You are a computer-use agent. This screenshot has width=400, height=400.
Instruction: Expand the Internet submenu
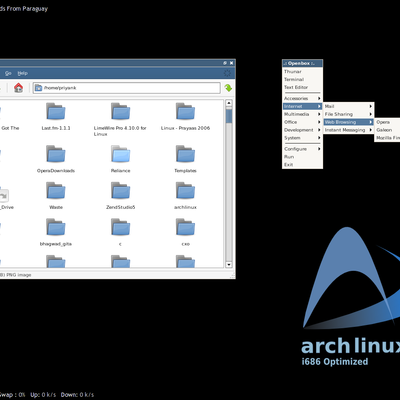[302, 106]
